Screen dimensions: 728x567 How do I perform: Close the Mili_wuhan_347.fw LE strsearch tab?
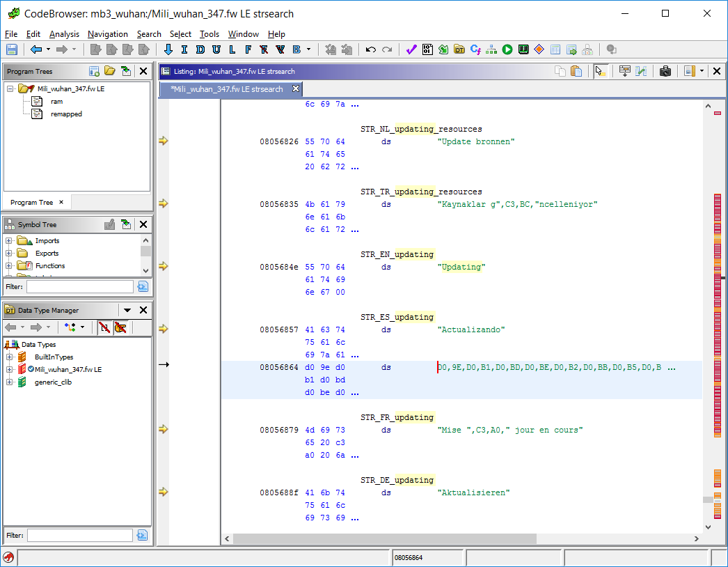point(296,88)
